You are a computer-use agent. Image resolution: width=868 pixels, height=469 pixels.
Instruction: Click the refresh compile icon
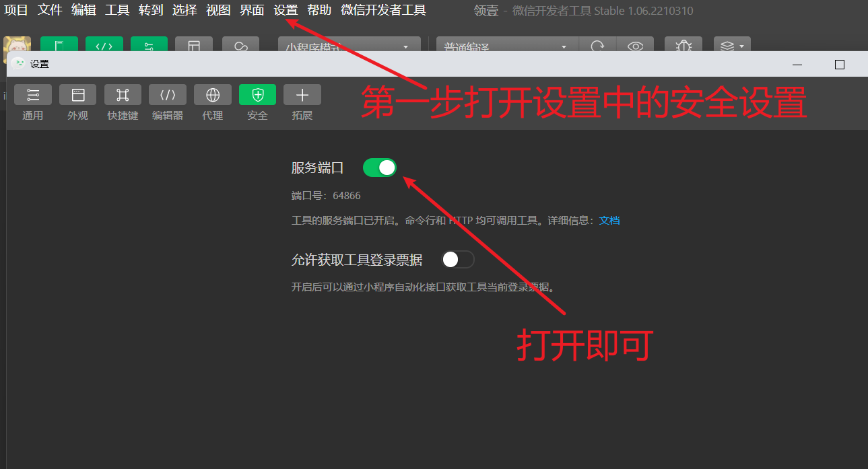tap(597, 46)
